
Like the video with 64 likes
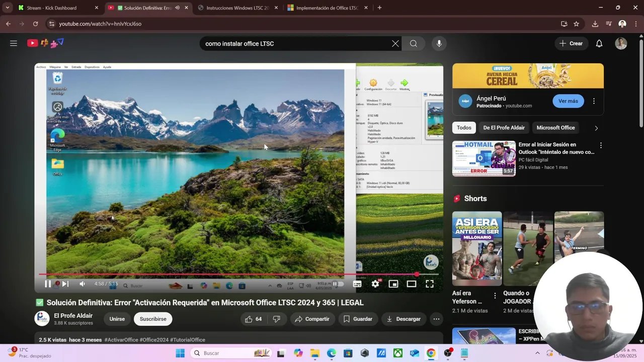click(254, 319)
